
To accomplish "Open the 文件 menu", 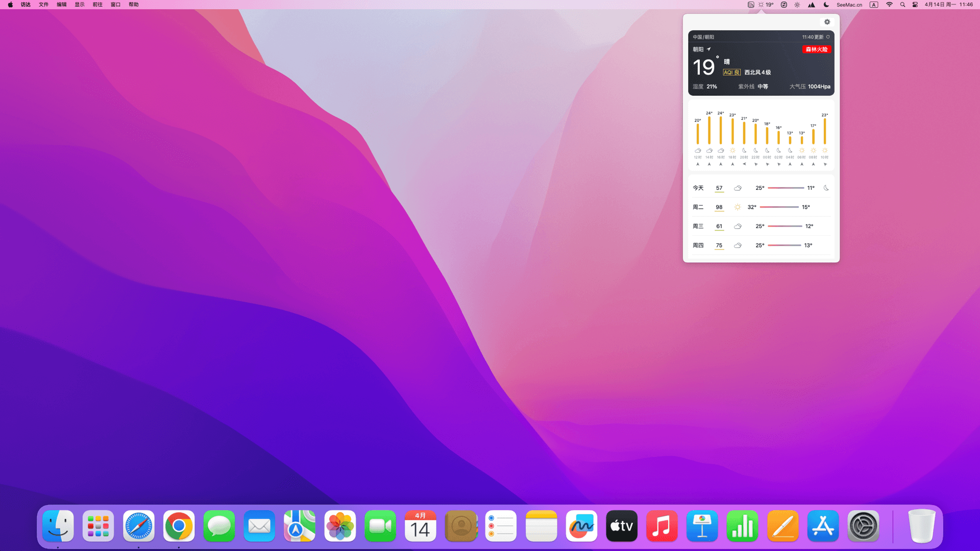I will pos(43,5).
